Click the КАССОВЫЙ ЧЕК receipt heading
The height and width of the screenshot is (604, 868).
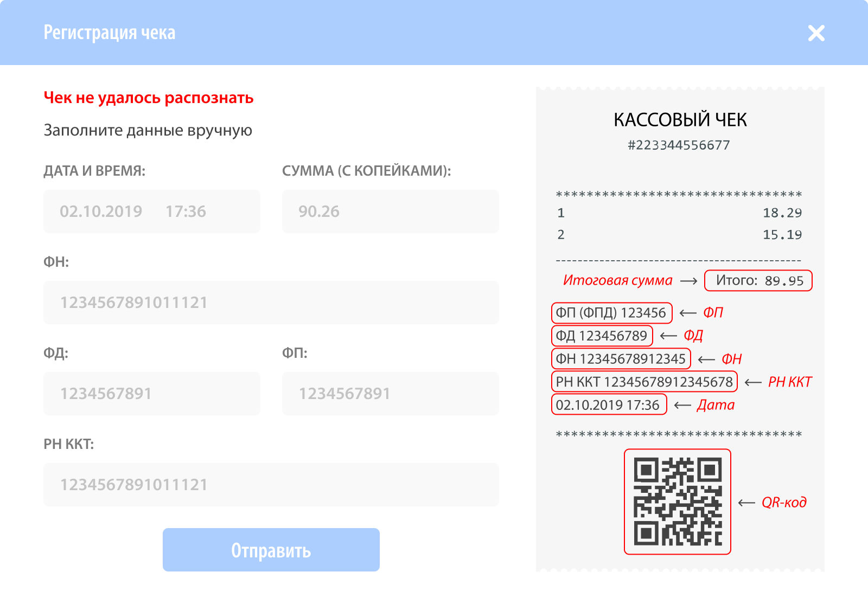tap(680, 120)
